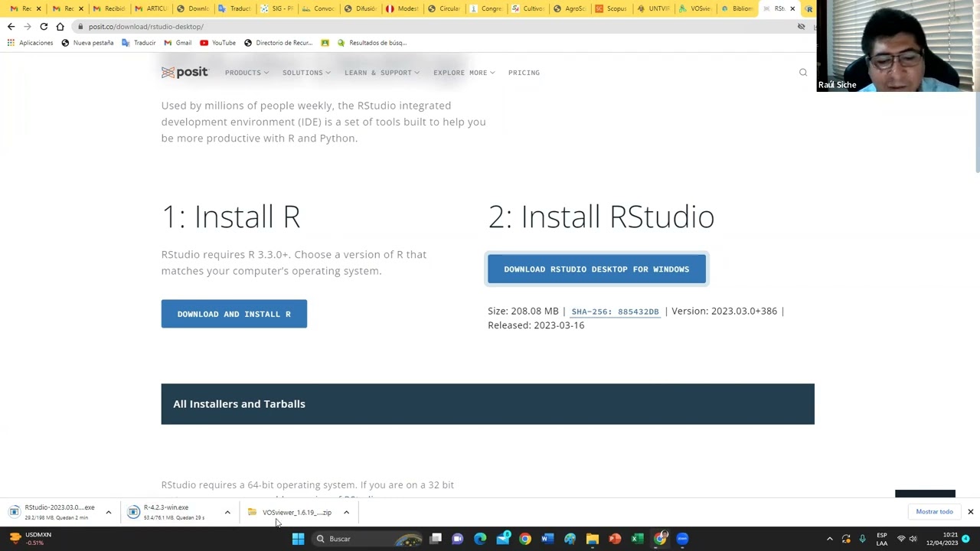980x551 pixels.
Task: Open File Explorer from the taskbar
Action: (x=592, y=539)
